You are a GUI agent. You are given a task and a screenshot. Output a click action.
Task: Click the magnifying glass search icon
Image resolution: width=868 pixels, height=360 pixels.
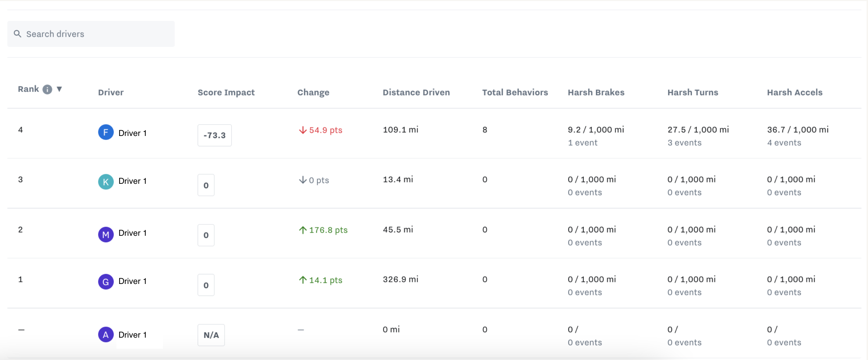(17, 34)
